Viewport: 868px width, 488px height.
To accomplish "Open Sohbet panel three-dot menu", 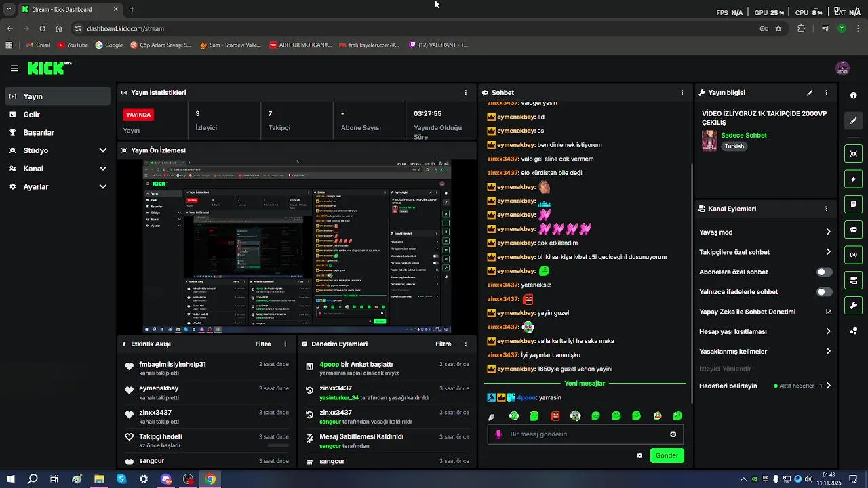I will pos(682,93).
